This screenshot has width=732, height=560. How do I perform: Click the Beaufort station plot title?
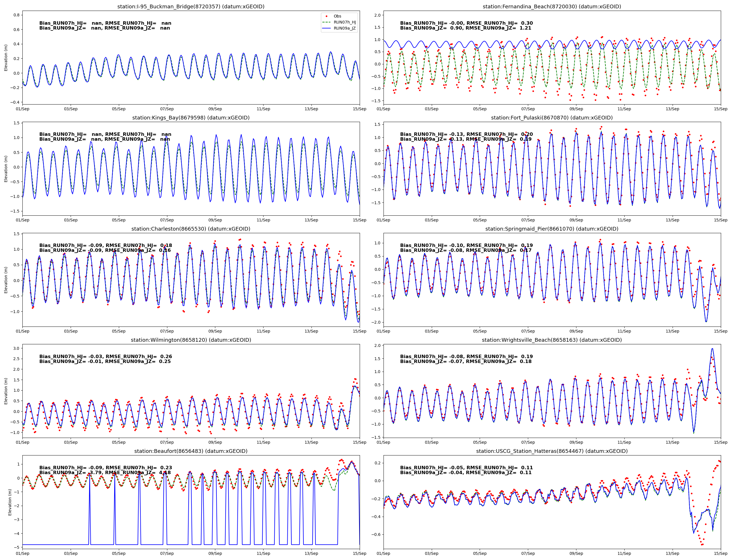coord(191,451)
